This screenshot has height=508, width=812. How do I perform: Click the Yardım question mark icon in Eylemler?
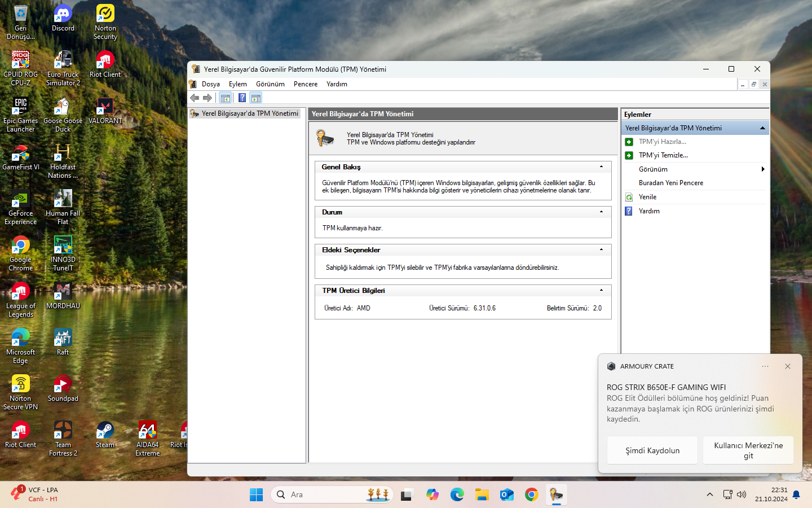[x=629, y=211]
